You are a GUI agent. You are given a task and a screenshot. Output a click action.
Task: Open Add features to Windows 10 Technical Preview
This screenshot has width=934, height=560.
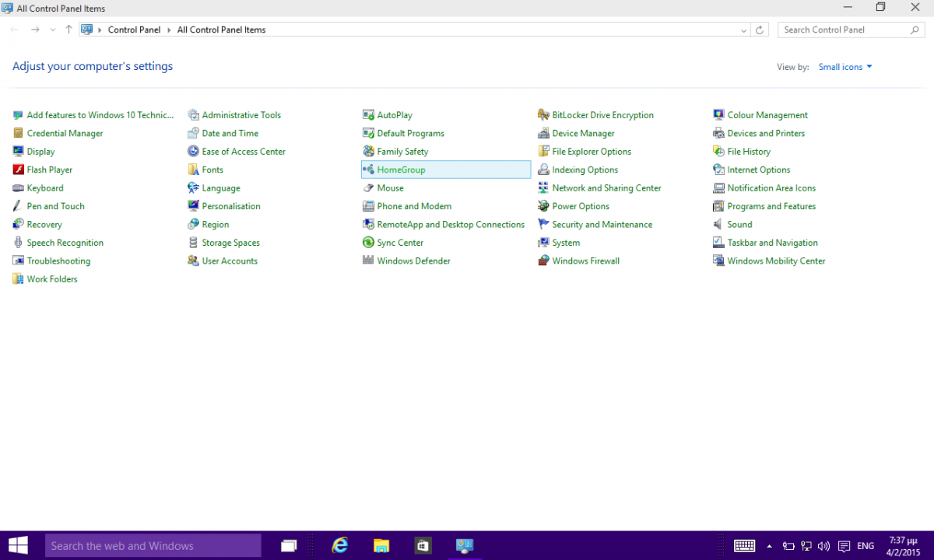coord(100,115)
